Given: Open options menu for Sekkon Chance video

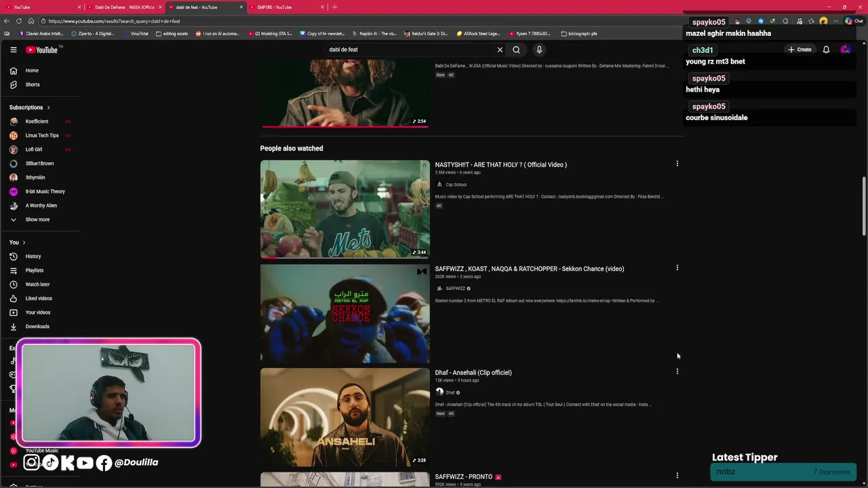Looking at the screenshot, I should click(x=677, y=267).
